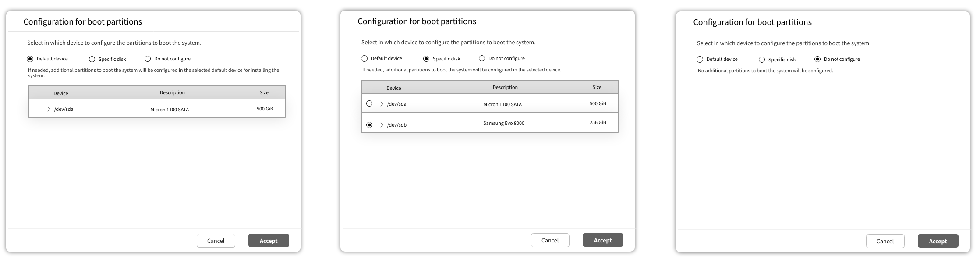Screen dimensions: 980x263
Task: Select Specific disk radio in right dialog
Action: pyautogui.click(x=762, y=60)
